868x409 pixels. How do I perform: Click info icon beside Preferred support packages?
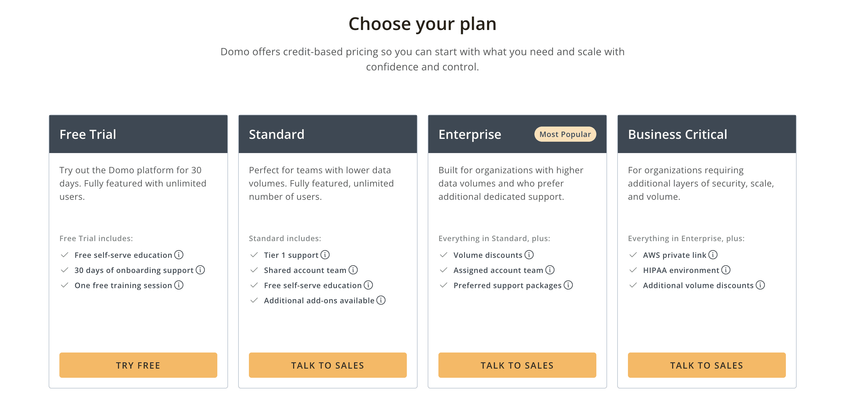point(568,285)
